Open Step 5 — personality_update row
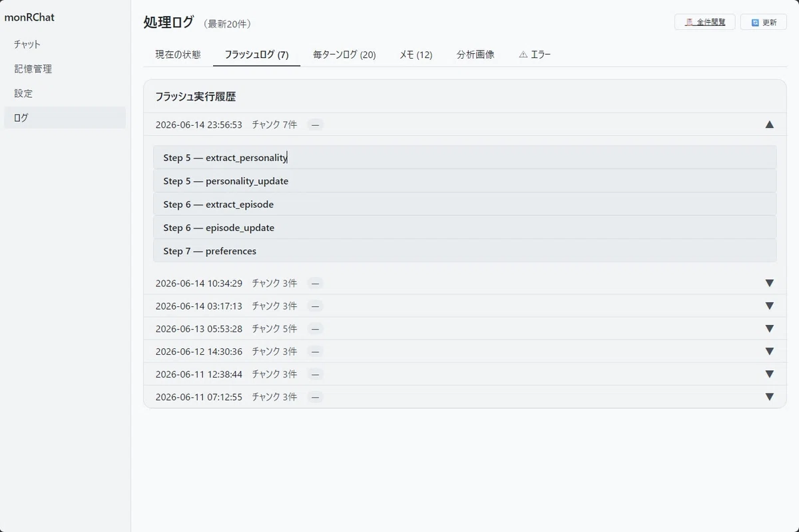This screenshot has width=799, height=532. click(465, 181)
